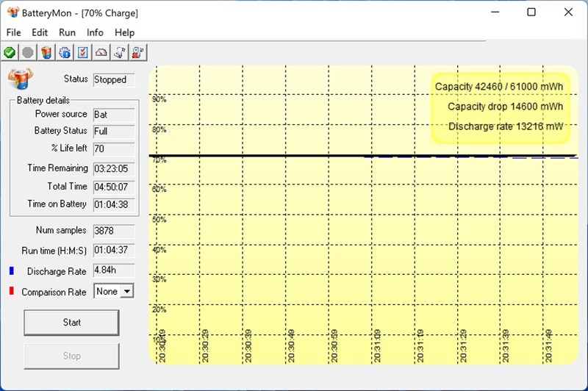Click the blue Discharge Rate color marker
This screenshot has height=391, width=588.
[x=12, y=271]
